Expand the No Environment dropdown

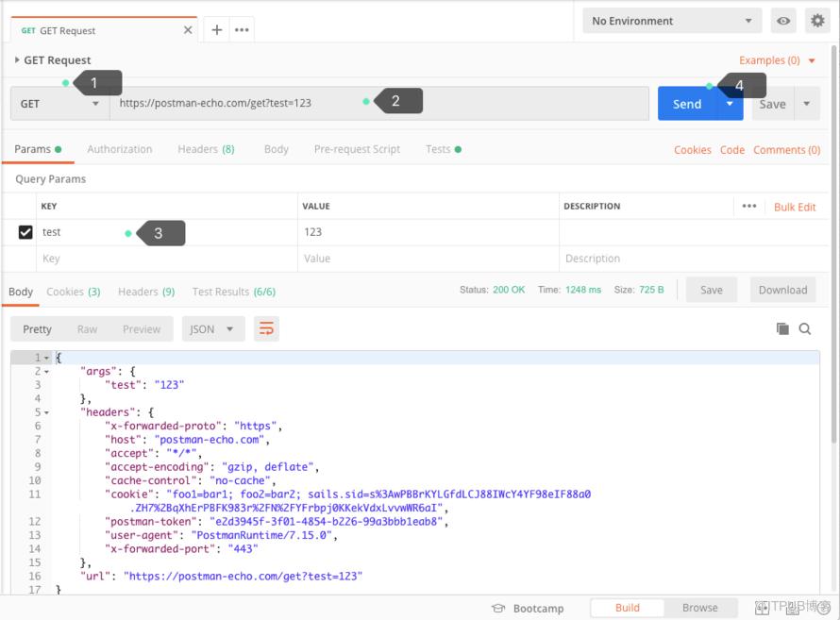click(672, 21)
